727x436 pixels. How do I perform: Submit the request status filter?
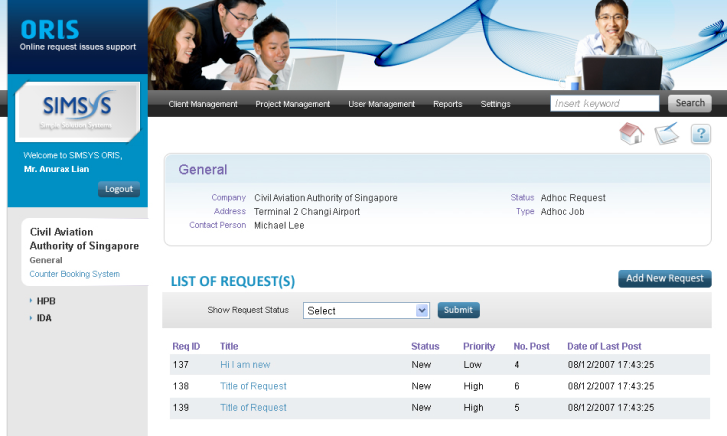coord(459,310)
